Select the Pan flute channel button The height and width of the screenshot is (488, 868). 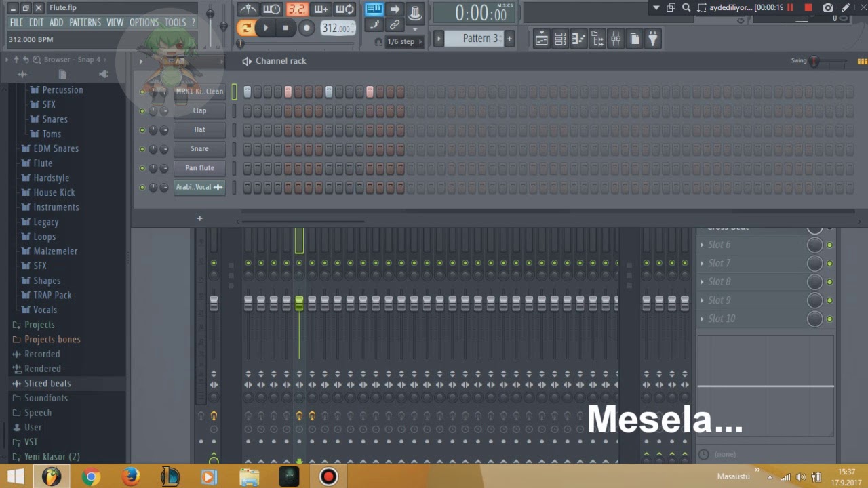coord(199,167)
